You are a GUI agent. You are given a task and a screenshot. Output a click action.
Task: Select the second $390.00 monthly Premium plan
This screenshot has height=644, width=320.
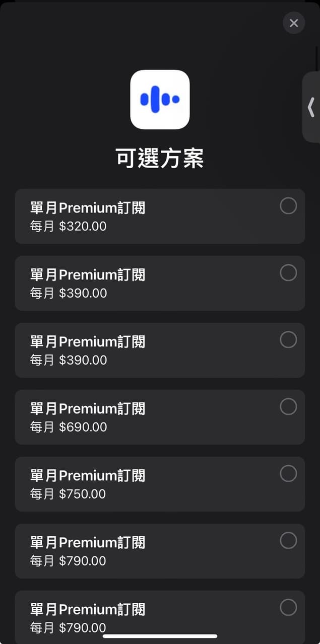pyautogui.click(x=288, y=339)
